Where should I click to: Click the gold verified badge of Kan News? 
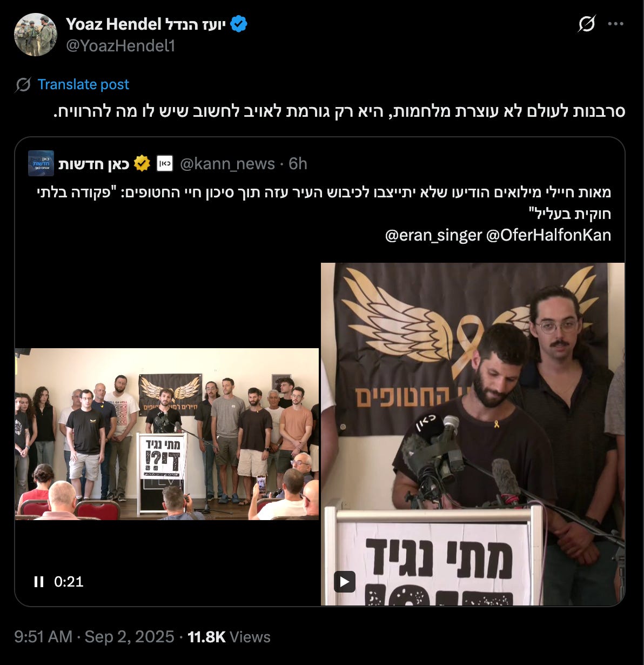coord(142,163)
